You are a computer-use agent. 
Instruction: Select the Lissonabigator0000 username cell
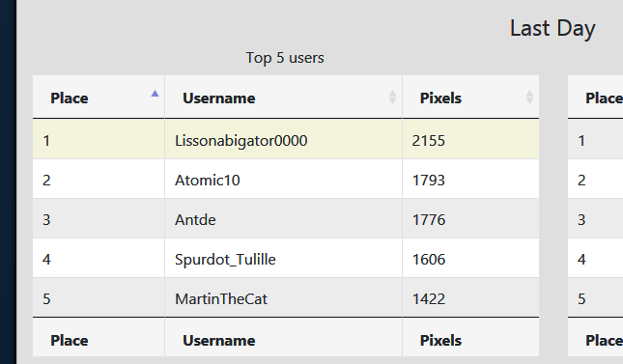coord(284,141)
